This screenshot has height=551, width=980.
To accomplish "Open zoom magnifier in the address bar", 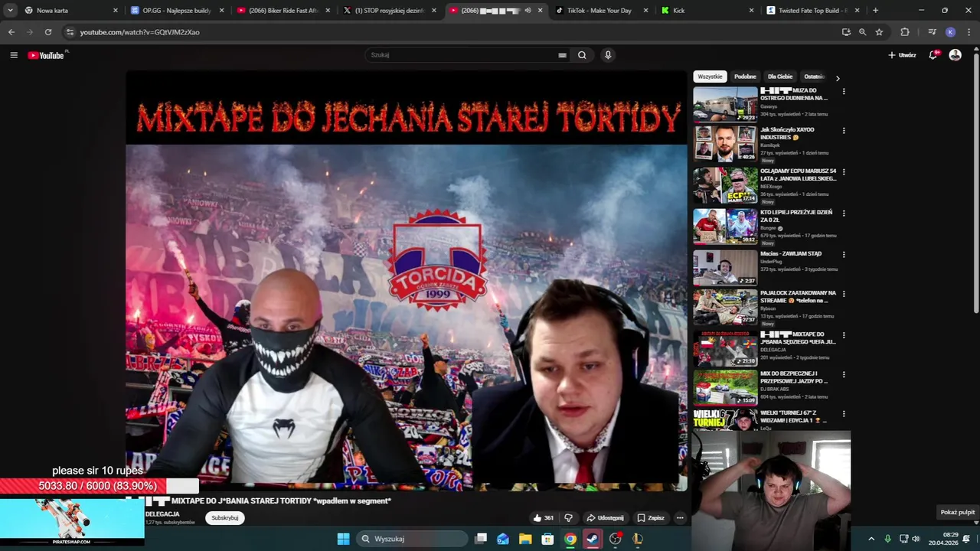I will click(862, 32).
